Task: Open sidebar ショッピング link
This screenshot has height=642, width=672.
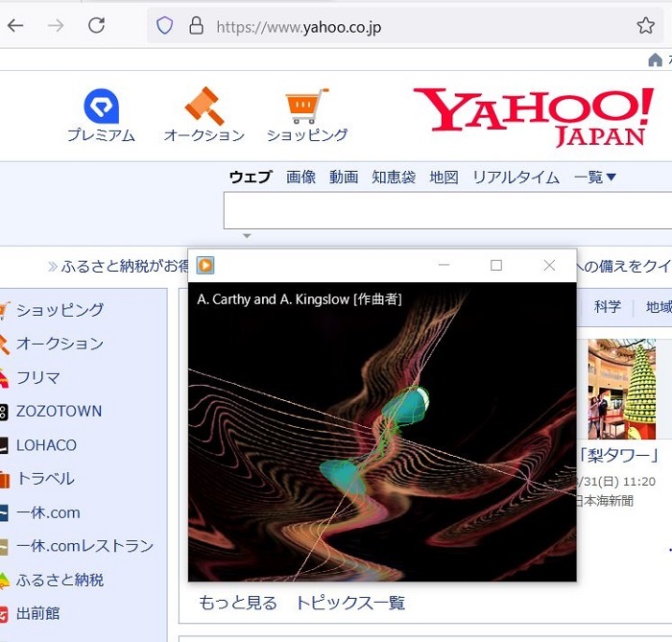Action: 60,310
